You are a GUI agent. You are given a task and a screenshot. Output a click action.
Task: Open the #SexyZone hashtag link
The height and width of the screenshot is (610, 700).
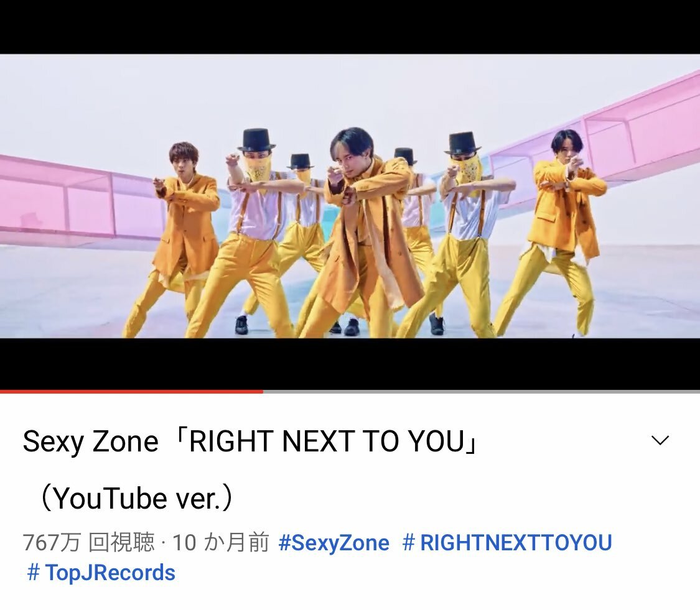(x=334, y=543)
